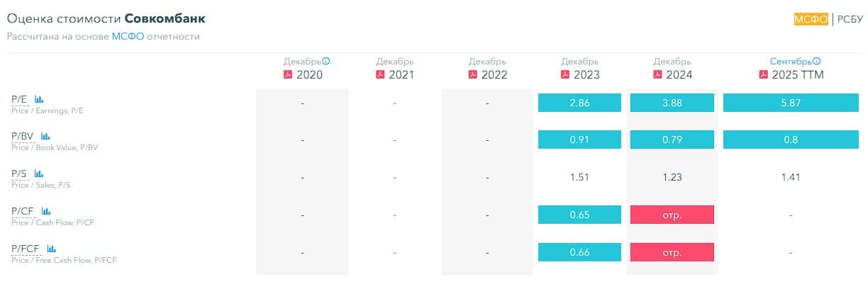This screenshot has height=284, width=868.
Task: Open the 2022 PDF report icon
Action: pos(473,74)
